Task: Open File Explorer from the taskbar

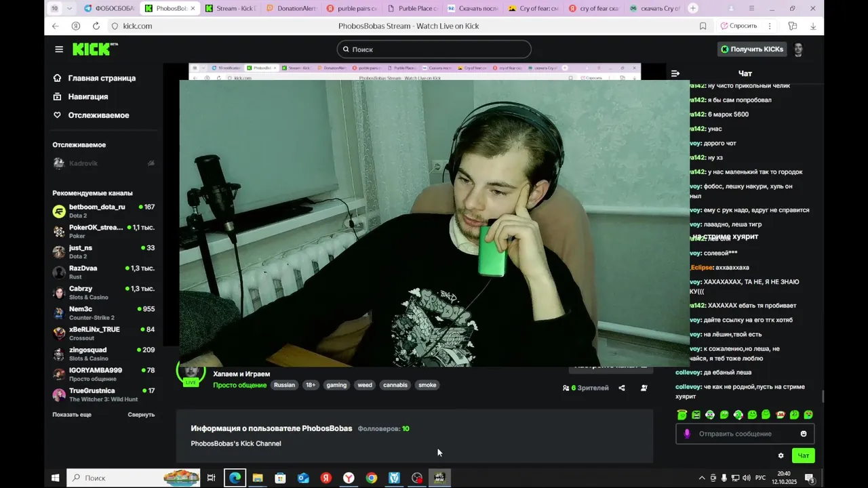Action: tap(258, 478)
